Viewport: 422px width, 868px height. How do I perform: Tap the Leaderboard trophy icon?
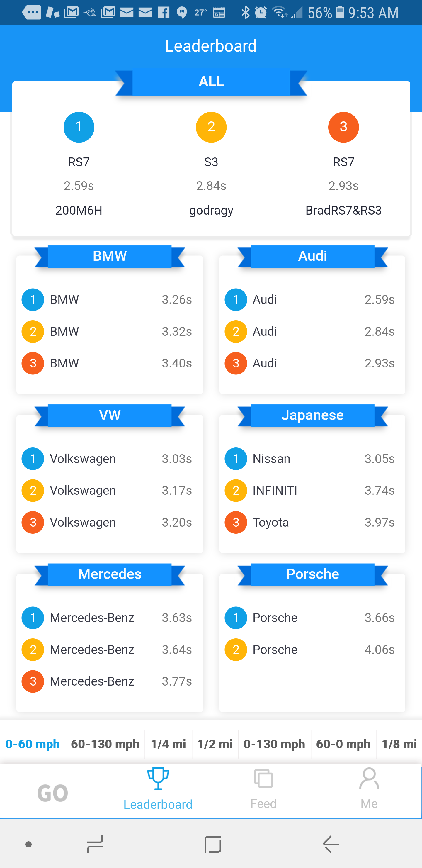(x=158, y=779)
